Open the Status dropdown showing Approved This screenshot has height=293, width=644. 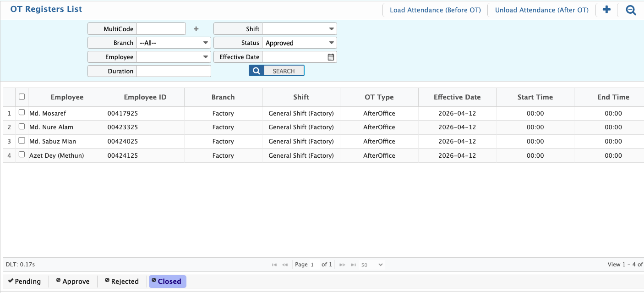(x=331, y=43)
